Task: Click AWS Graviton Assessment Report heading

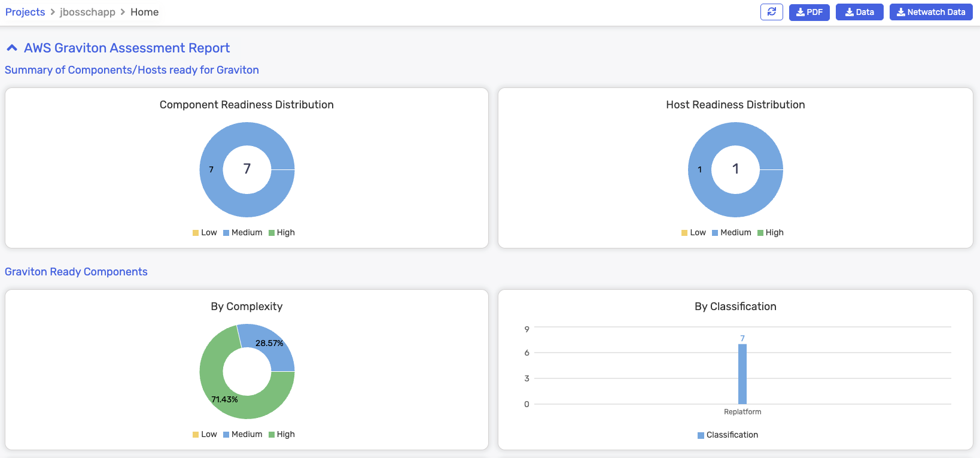Action: [127, 48]
